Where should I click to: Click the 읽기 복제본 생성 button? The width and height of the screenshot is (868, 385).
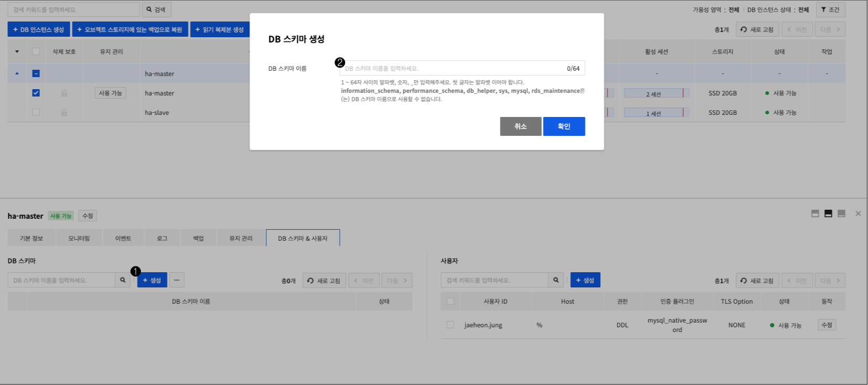pyautogui.click(x=219, y=29)
